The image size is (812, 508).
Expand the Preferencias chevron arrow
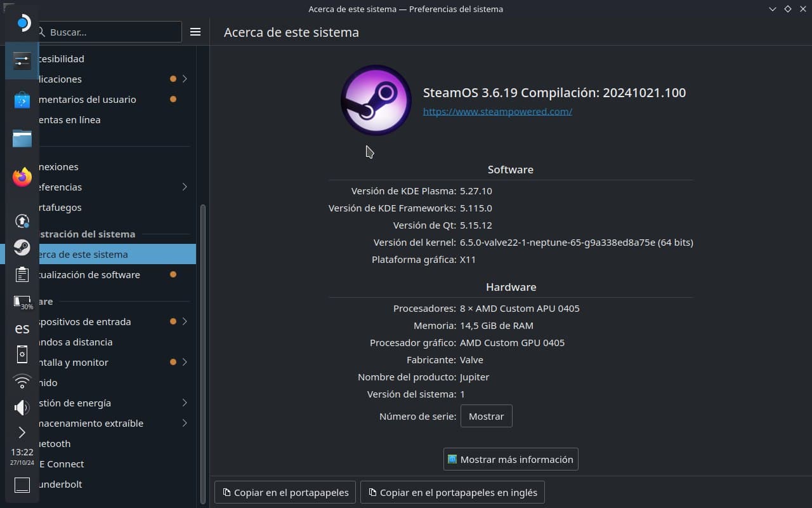[x=185, y=187]
